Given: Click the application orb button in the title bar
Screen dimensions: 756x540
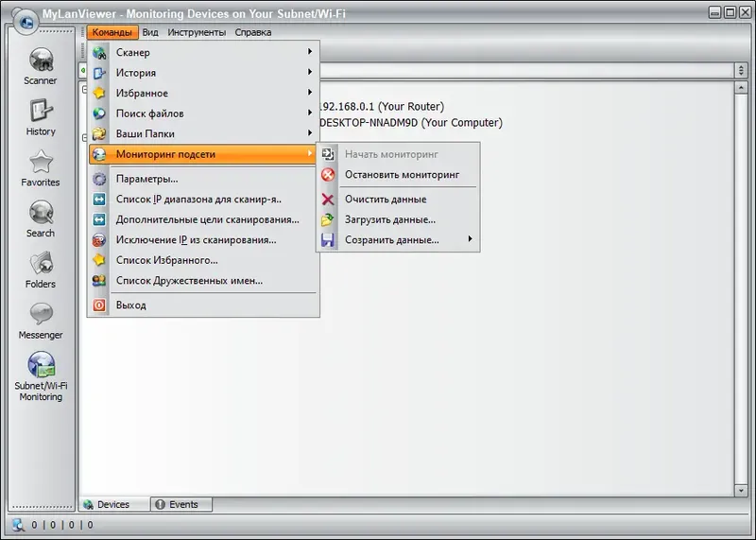Looking at the screenshot, I should click(x=26, y=22).
